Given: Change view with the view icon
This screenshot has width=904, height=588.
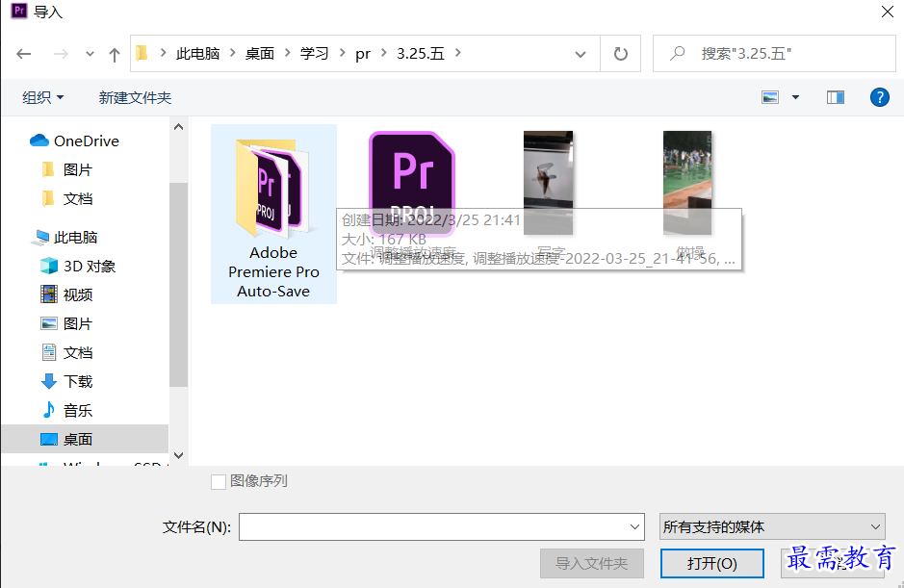Looking at the screenshot, I should tap(770, 97).
